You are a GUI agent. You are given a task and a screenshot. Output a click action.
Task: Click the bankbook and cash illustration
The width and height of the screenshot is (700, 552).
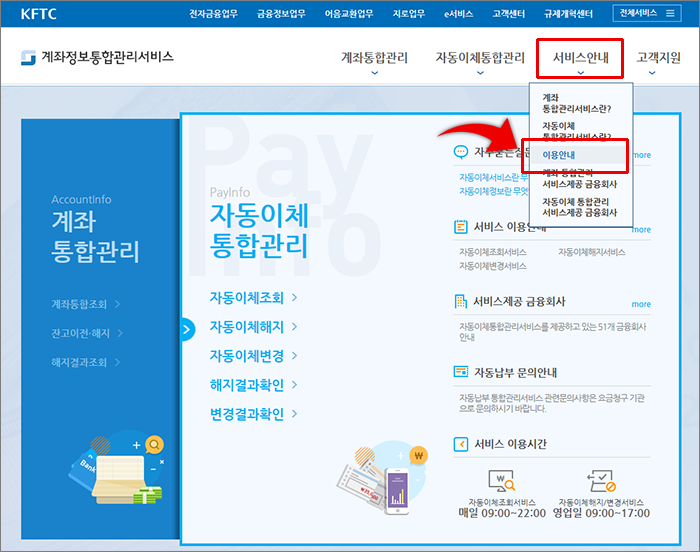click(x=117, y=468)
